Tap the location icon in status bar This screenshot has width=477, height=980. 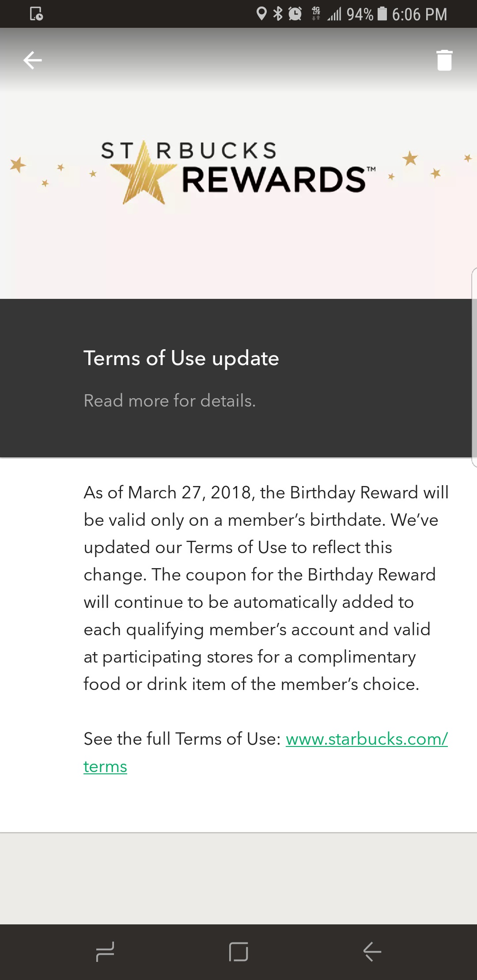tap(261, 14)
